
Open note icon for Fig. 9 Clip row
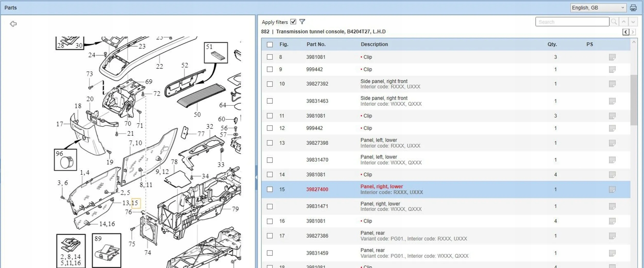coord(612,69)
